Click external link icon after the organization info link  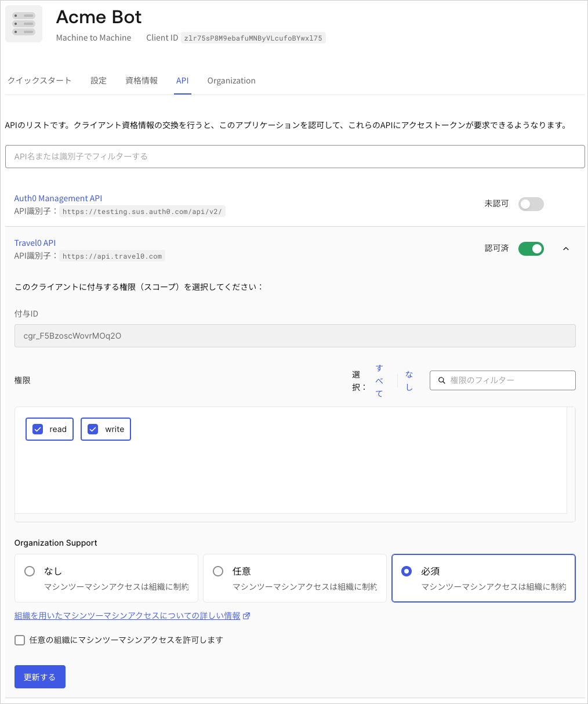[x=246, y=616]
